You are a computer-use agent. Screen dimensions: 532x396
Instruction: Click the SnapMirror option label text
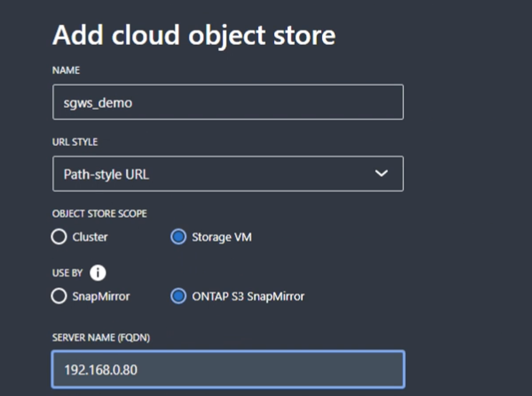pyautogui.click(x=101, y=296)
